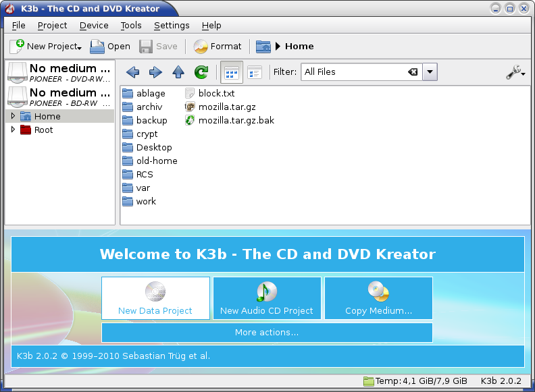
Task: Click the New Project toolbar icon
Action: coord(18,47)
